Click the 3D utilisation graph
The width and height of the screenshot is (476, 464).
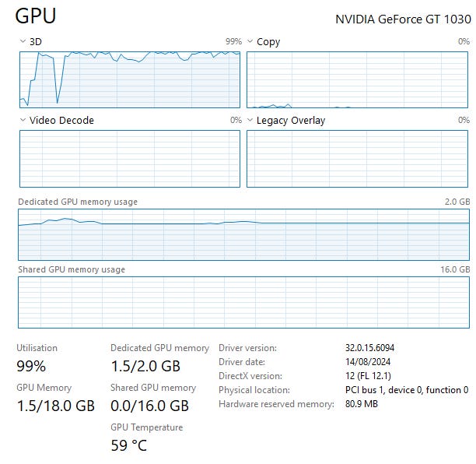point(130,79)
